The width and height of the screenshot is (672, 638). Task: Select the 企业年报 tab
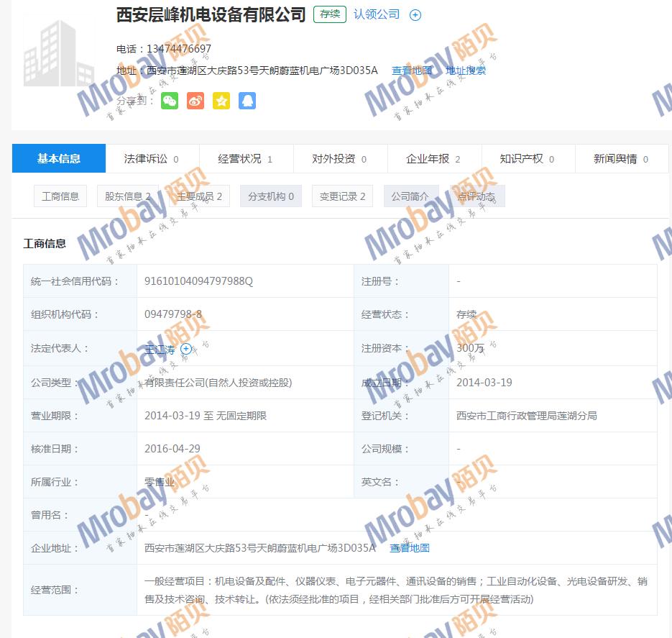click(433, 159)
